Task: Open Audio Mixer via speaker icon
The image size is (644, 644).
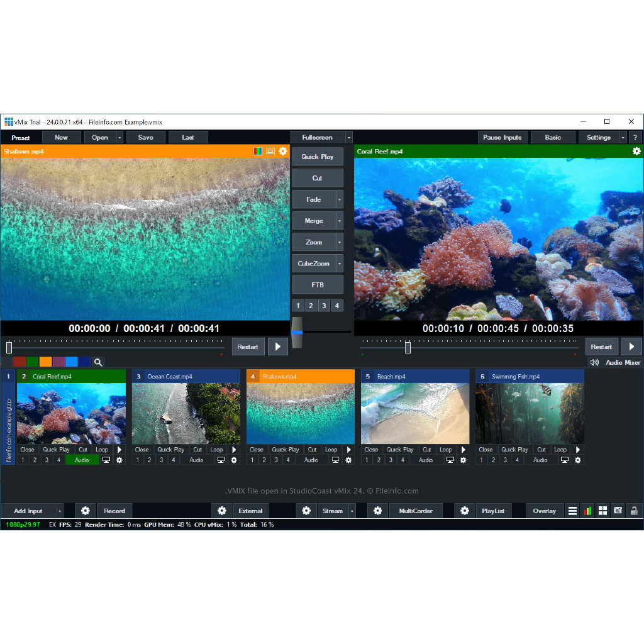Action: pyautogui.click(x=594, y=362)
